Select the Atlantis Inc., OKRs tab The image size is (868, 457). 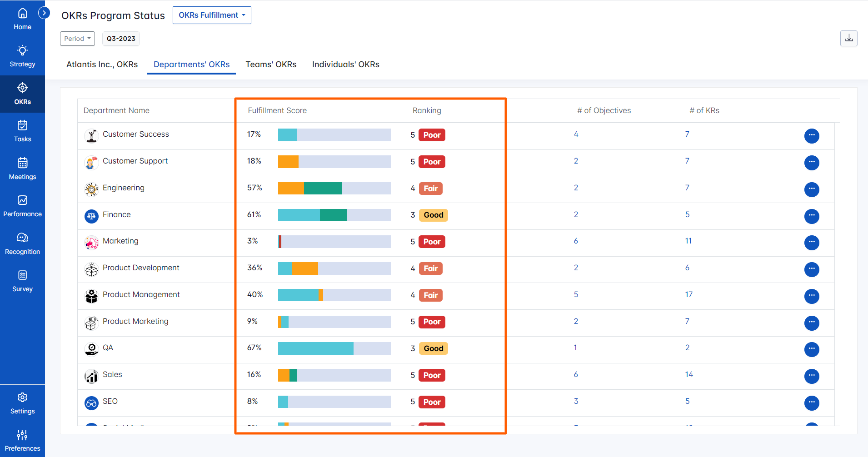pyautogui.click(x=102, y=65)
